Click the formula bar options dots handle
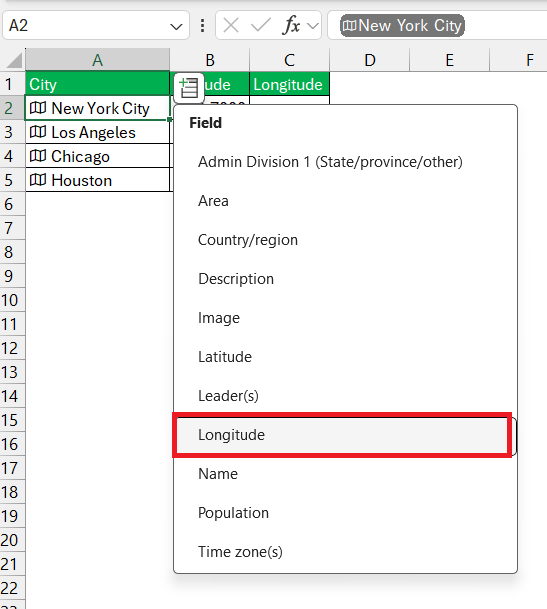This screenshot has width=547, height=609. (x=202, y=26)
